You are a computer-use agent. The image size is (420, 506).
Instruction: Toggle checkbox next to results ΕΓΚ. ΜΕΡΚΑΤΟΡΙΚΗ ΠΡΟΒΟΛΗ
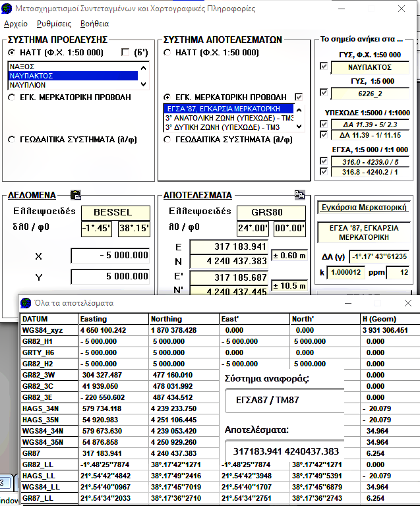[x=299, y=97]
